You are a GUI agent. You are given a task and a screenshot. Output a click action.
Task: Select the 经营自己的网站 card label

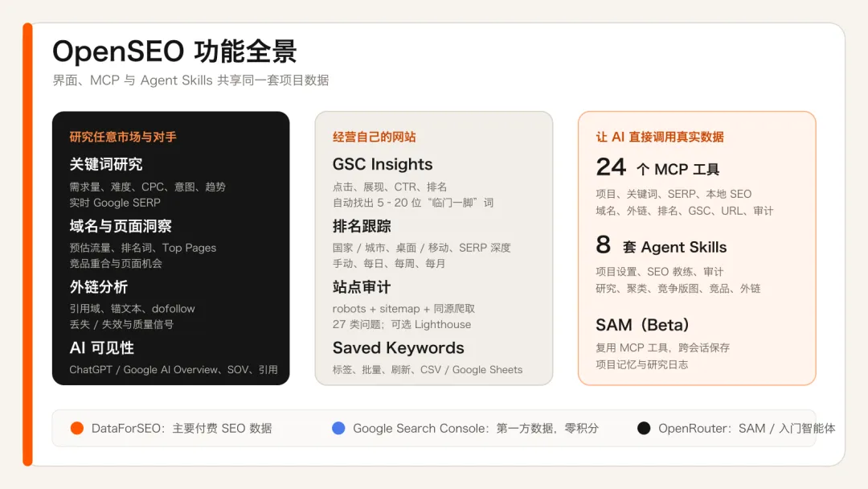375,137
